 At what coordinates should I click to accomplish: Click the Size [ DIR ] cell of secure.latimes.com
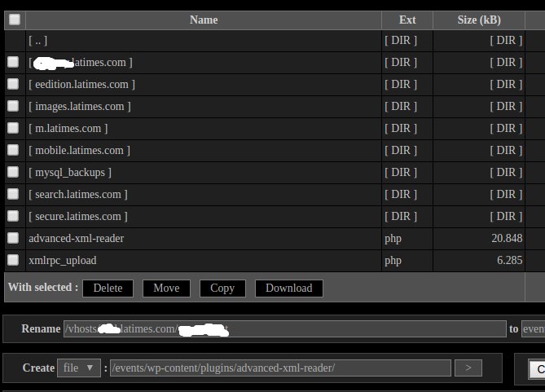coord(506,216)
